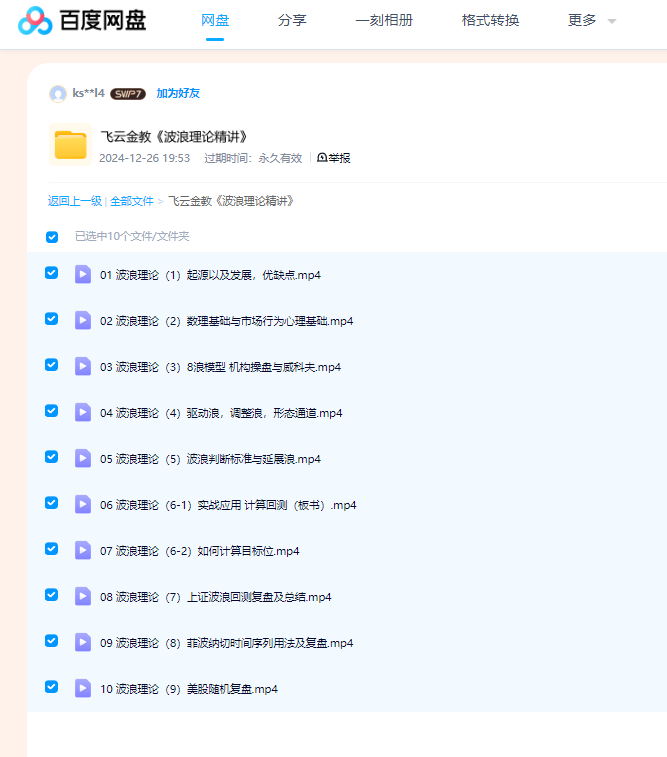Image resolution: width=667 pixels, height=757 pixels.
Task: Uncheck file 06 实战应用 checkbox
Action: (x=52, y=503)
